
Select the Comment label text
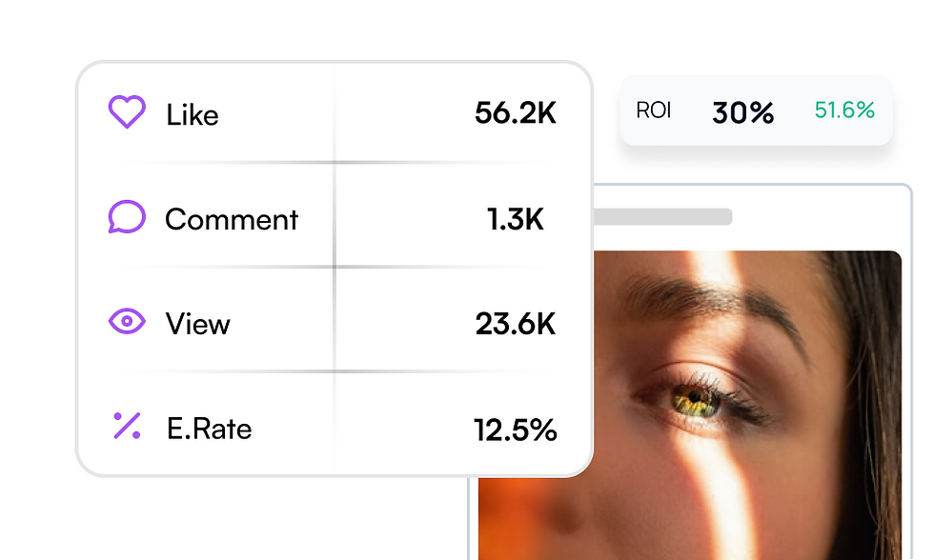[x=232, y=220]
